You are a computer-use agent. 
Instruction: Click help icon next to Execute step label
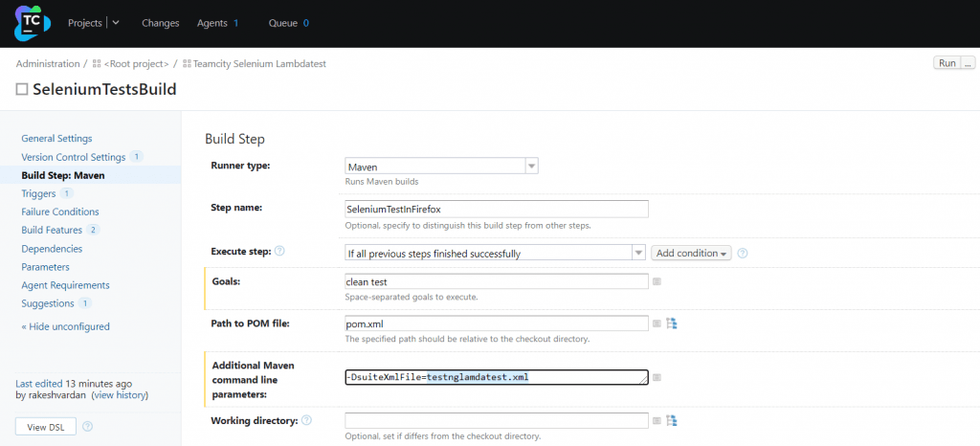click(x=280, y=252)
